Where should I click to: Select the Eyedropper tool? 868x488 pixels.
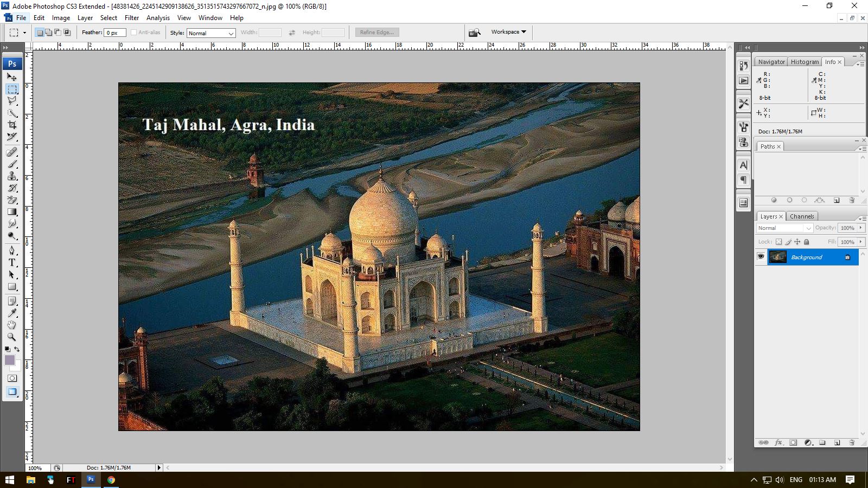[12, 313]
